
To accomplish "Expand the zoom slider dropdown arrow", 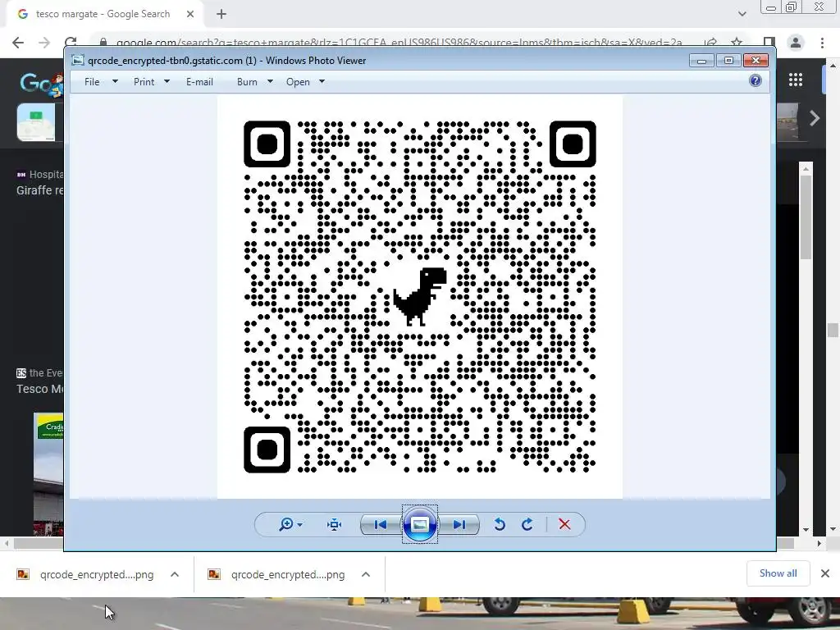I will [300, 525].
